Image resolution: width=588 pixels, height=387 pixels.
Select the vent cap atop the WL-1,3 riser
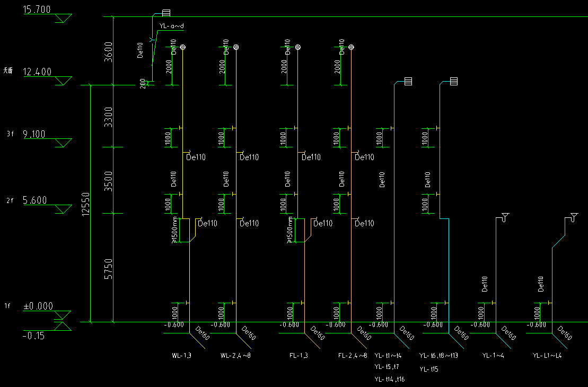183,48
